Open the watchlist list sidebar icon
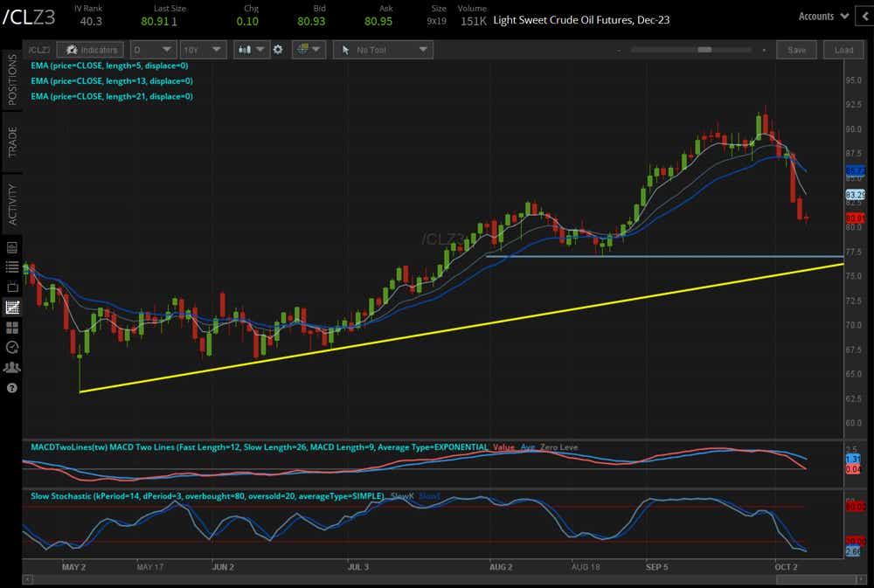Viewport: 874px width, 588px height. click(x=11, y=267)
